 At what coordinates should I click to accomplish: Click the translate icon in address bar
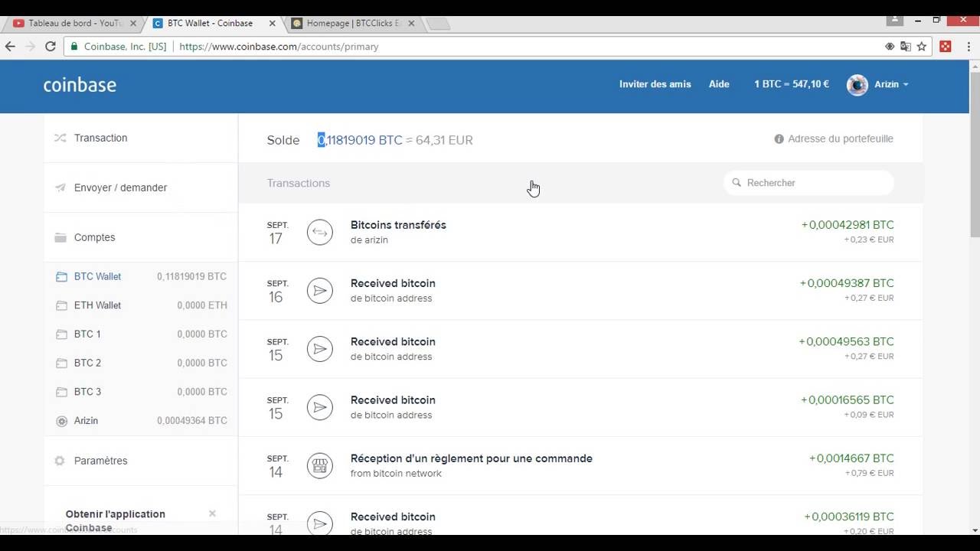coord(906,47)
